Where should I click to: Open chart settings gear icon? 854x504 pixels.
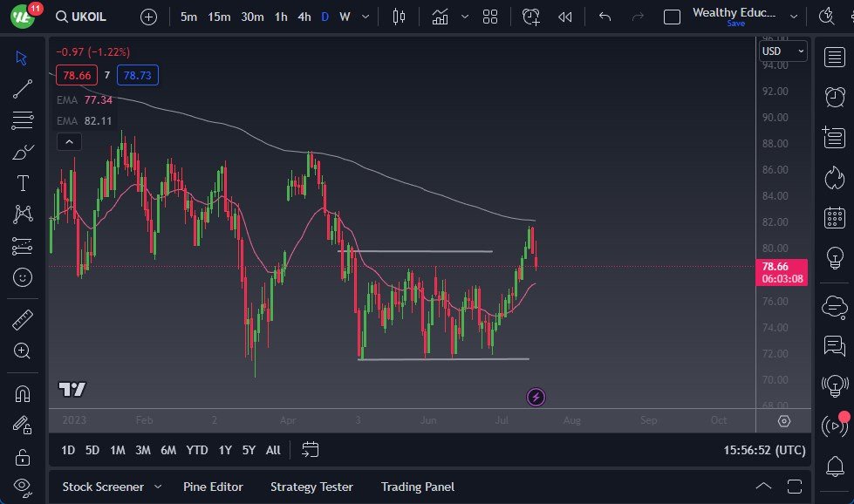[784, 420]
